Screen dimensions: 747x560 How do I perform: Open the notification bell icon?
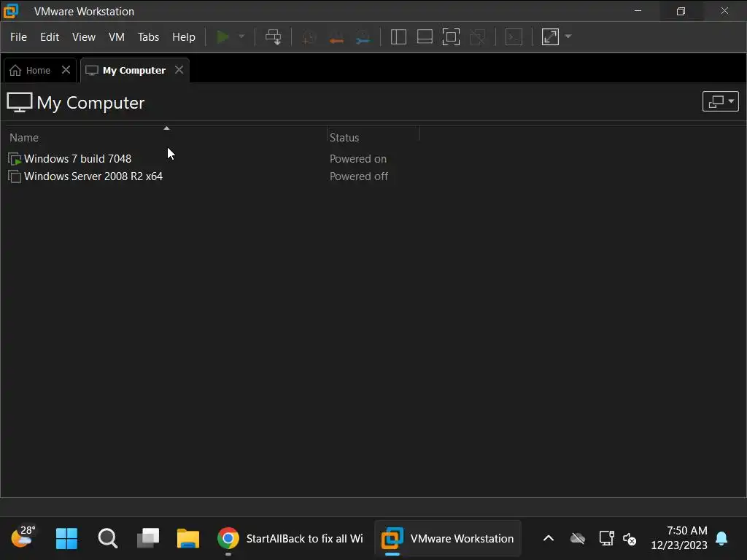721,539
